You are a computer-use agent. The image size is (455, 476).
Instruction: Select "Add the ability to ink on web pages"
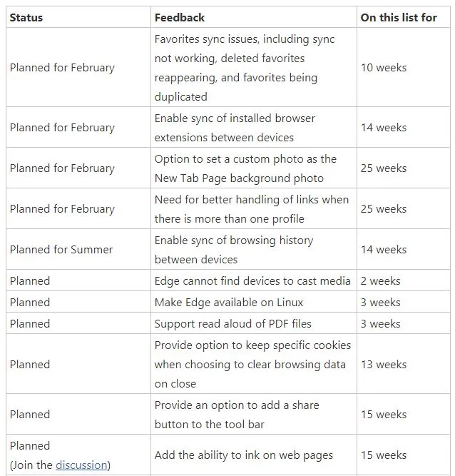pos(243,455)
